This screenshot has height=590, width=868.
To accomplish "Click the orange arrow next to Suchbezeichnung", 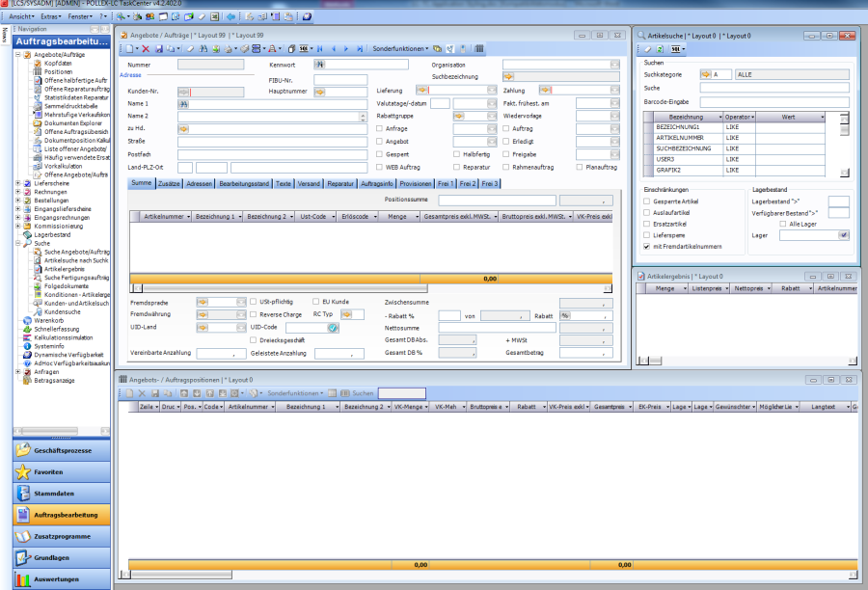I will [x=508, y=77].
